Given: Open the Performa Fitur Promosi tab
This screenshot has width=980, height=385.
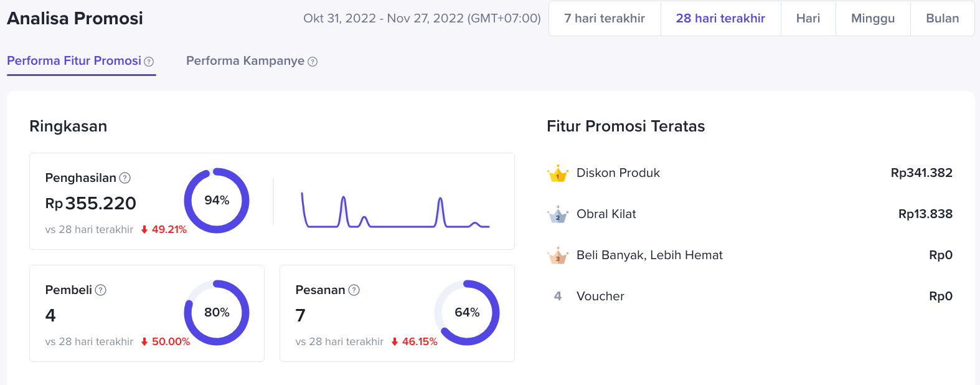Looking at the screenshot, I should [74, 61].
